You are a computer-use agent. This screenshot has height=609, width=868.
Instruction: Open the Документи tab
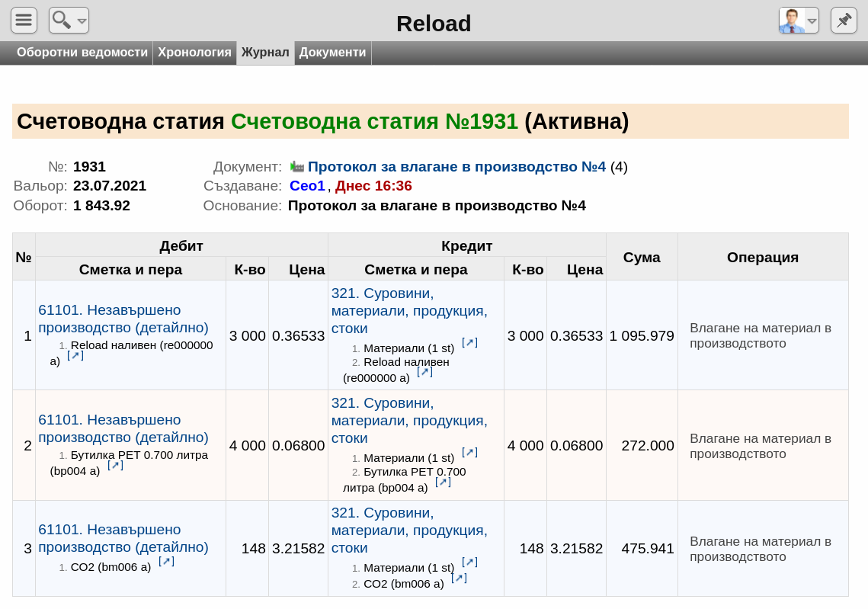click(333, 53)
